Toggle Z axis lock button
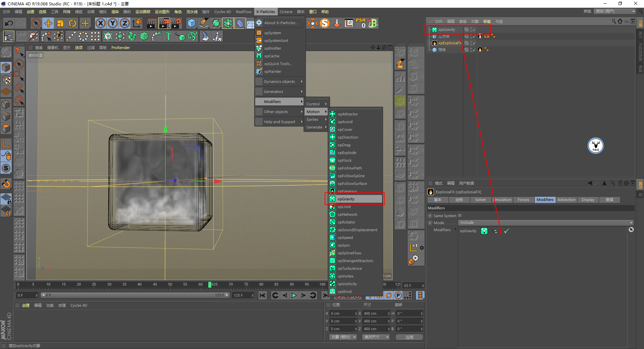Screen dimensions: 644x349 pos(124,23)
